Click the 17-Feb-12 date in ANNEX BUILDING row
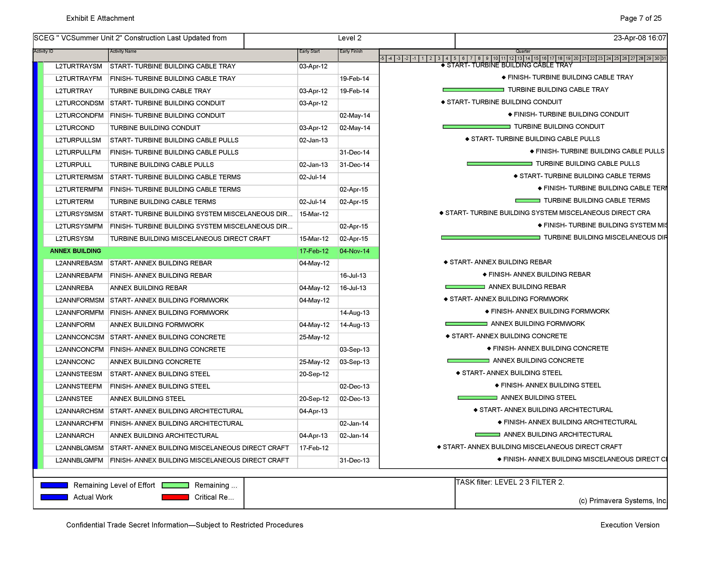 314,251
